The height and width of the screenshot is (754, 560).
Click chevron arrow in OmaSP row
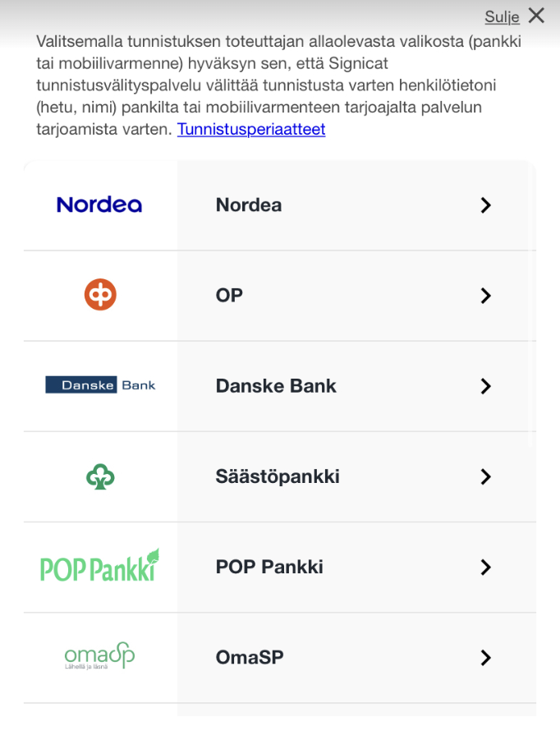pos(485,657)
